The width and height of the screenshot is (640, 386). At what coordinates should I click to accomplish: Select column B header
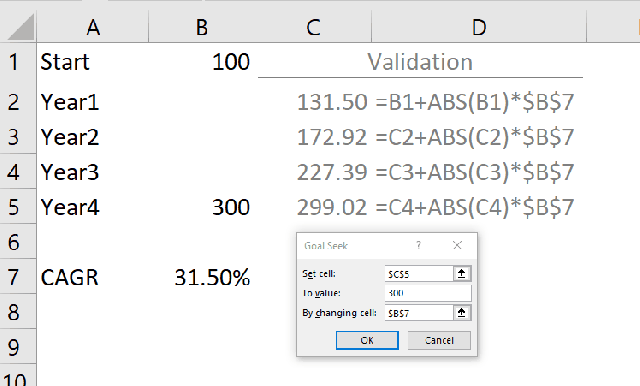pyautogui.click(x=202, y=27)
